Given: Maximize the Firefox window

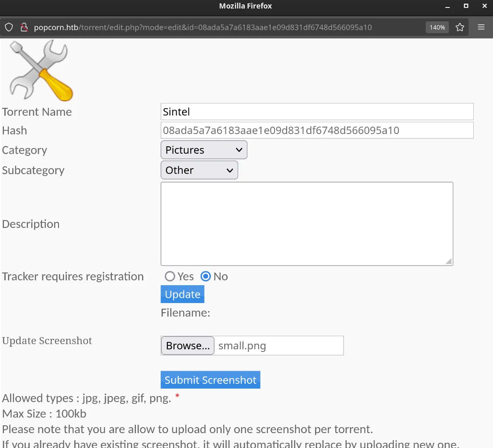Looking at the screenshot, I should [x=466, y=6].
